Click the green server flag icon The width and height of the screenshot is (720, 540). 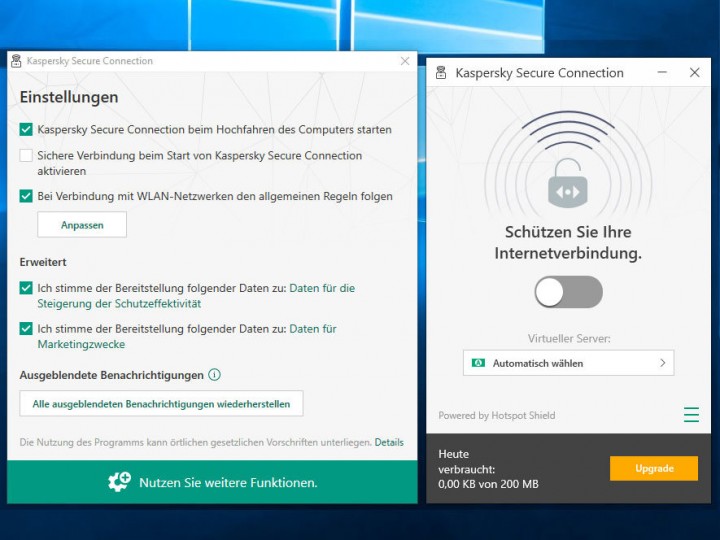tap(479, 363)
